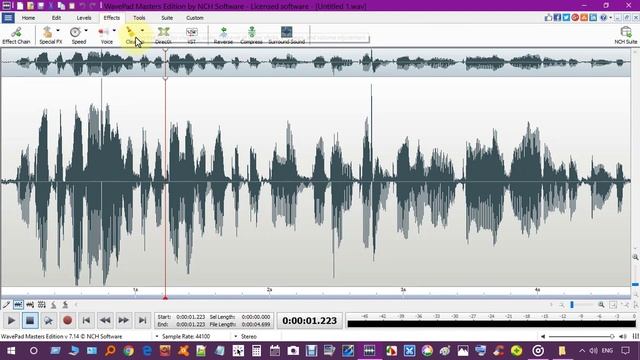Switch to the Custom tab
This screenshot has height=360, width=640.
(x=195, y=18)
